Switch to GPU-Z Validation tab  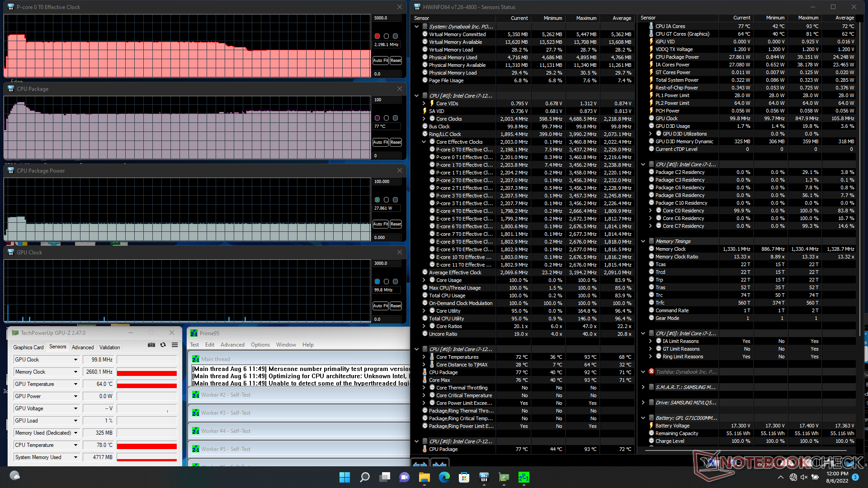point(110,347)
